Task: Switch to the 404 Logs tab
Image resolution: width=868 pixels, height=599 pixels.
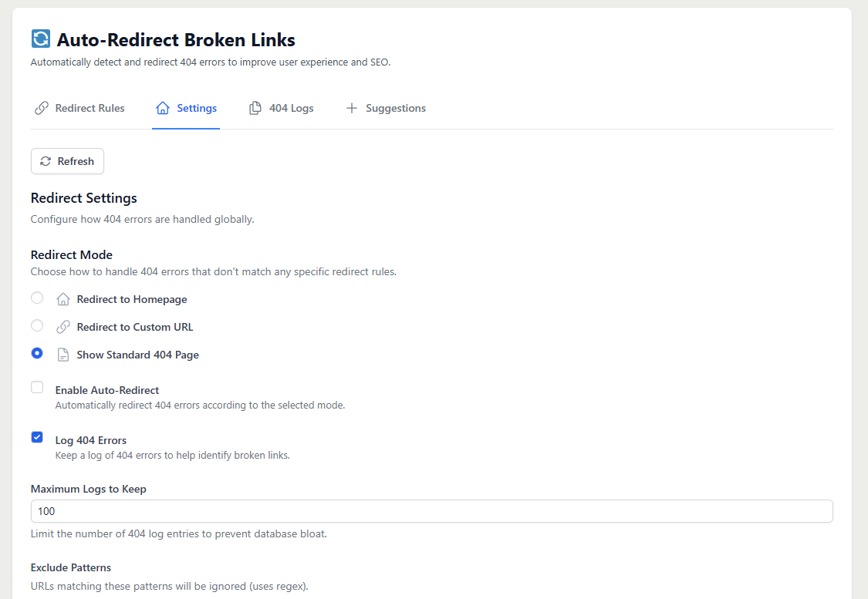Action: coord(291,108)
